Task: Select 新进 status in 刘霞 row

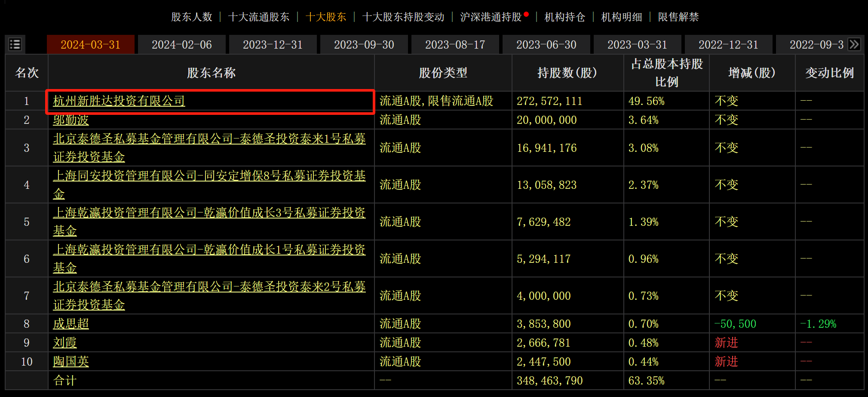Action: 727,343
